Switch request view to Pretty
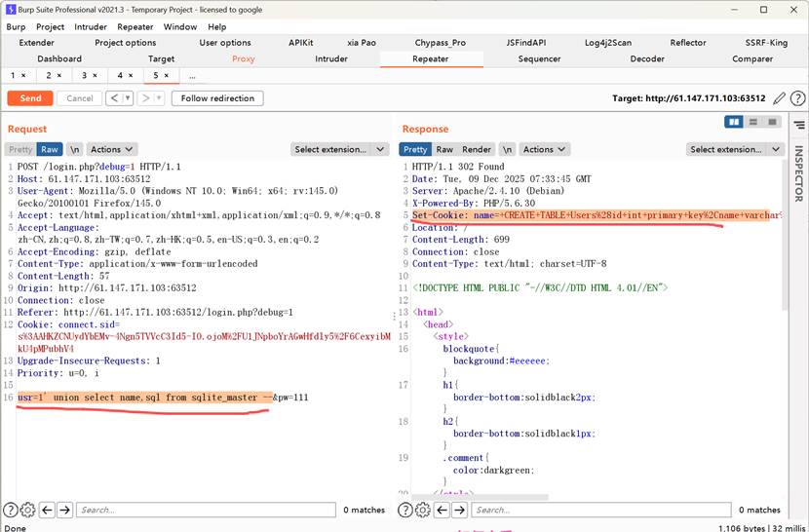Image resolution: width=809 pixels, height=532 pixels. [20, 149]
